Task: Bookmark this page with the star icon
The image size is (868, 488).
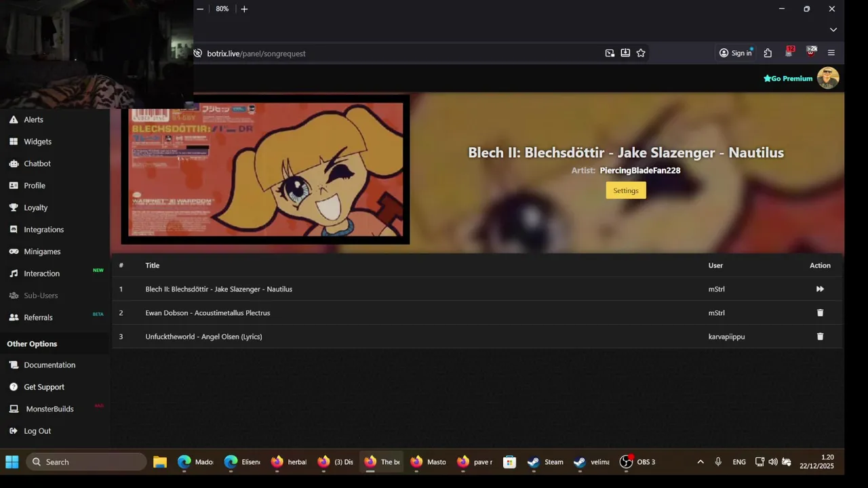Action: pyautogui.click(x=641, y=53)
